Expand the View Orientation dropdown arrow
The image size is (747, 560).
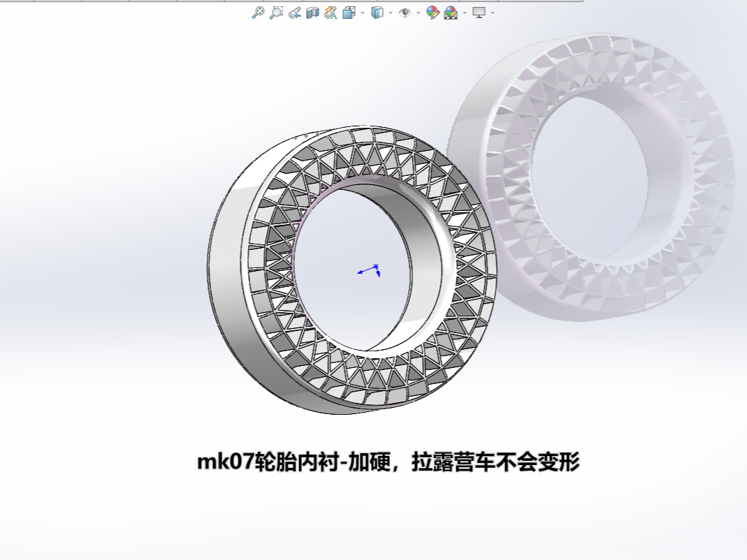[x=361, y=13]
